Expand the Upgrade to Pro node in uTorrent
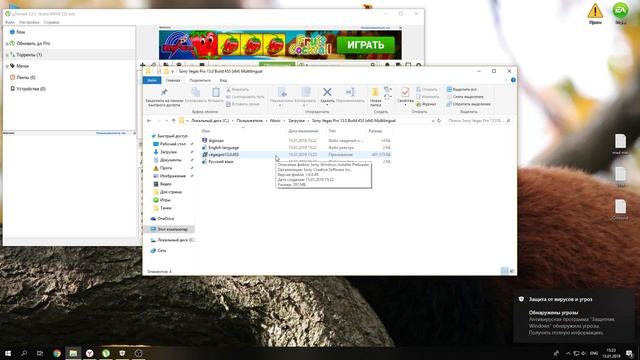 [x=7, y=43]
